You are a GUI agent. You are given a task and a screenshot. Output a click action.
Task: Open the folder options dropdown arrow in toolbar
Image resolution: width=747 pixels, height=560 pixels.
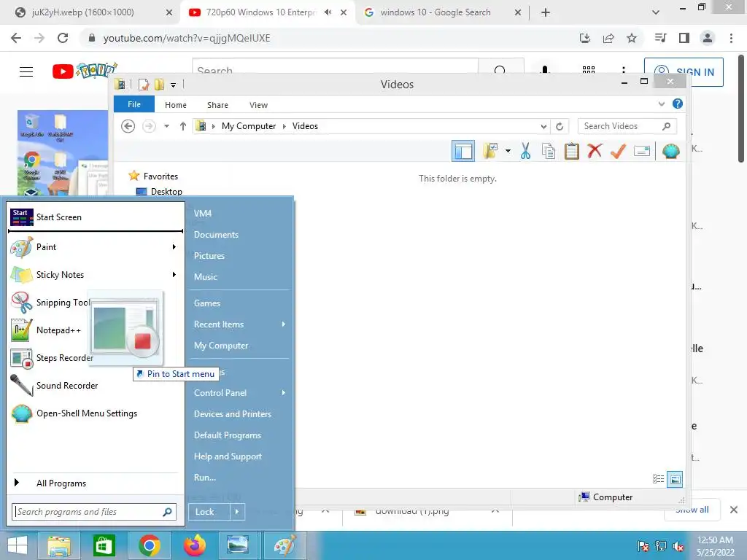(508, 152)
